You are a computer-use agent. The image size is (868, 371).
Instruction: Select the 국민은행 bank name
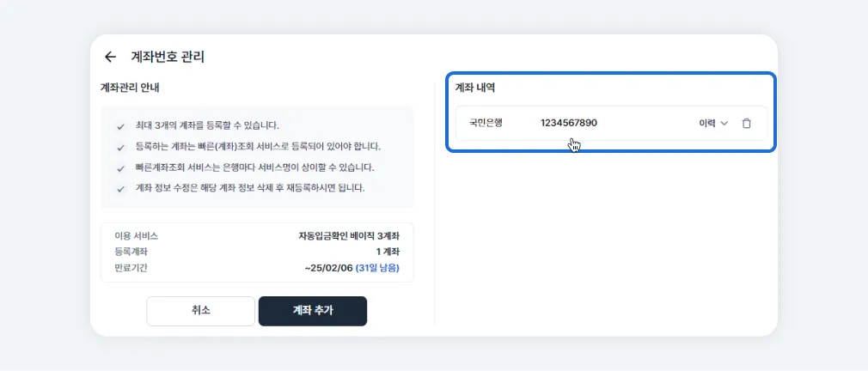(x=486, y=123)
